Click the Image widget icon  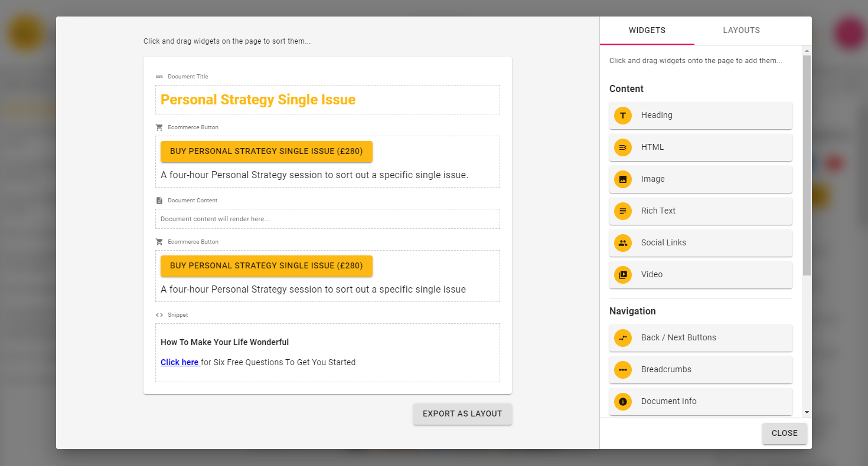[623, 179]
